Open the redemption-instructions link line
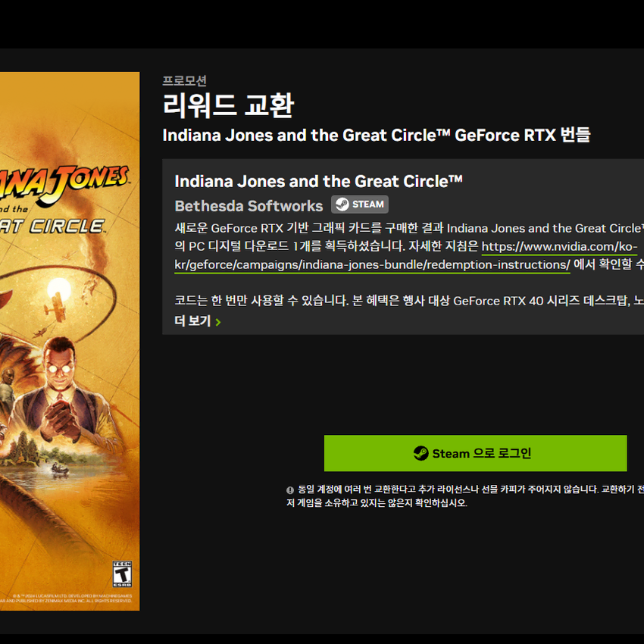The image size is (644, 644). coord(372,264)
